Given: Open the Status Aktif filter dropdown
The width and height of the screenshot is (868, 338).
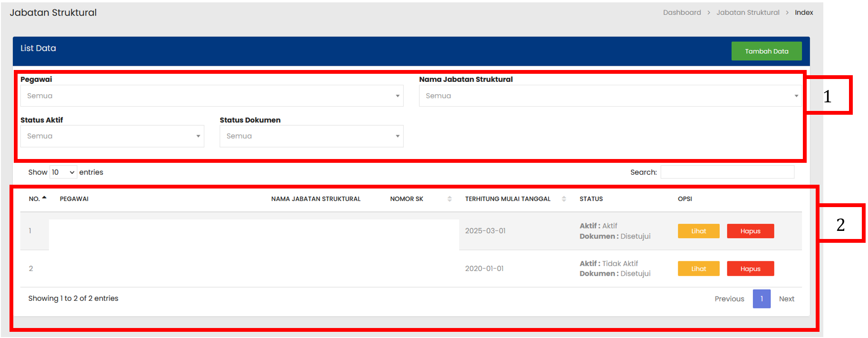Looking at the screenshot, I should tap(112, 136).
